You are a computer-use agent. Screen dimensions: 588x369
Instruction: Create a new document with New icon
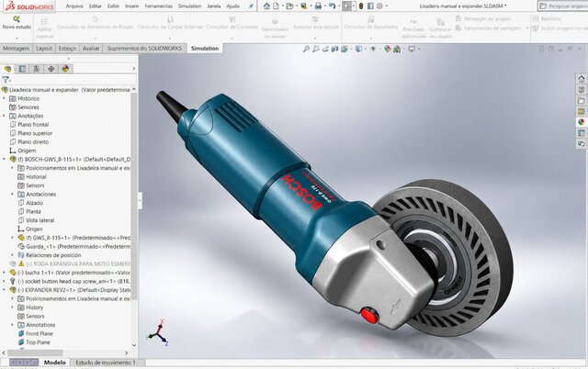pos(276,6)
